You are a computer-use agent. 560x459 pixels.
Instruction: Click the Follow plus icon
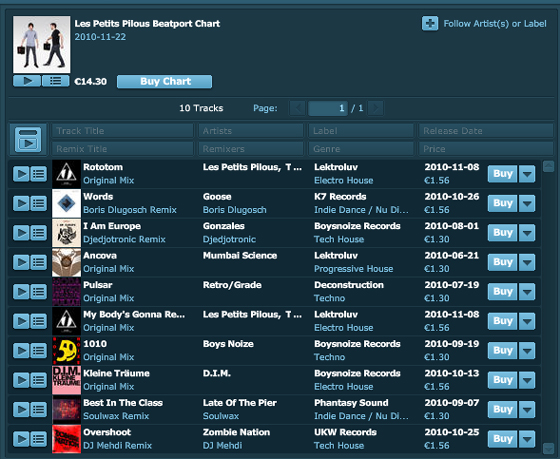pos(430,24)
